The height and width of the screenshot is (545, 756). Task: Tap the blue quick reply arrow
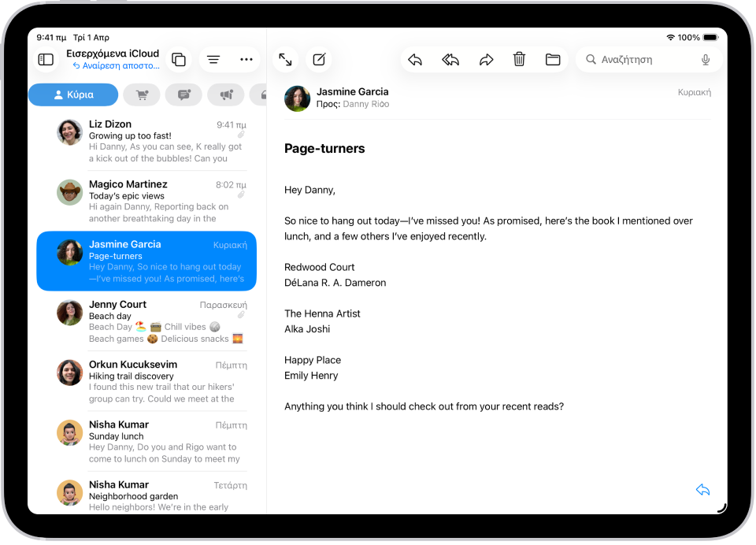(703, 490)
